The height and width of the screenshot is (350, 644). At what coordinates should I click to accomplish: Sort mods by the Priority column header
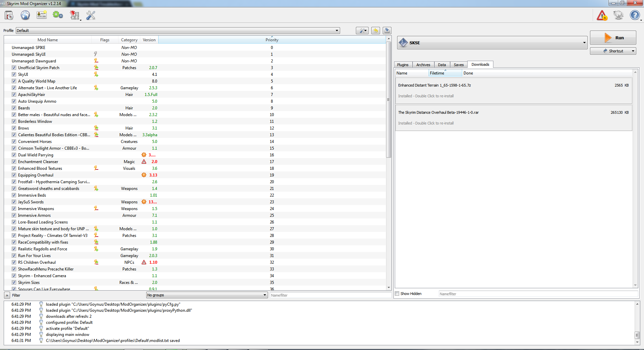pos(272,40)
